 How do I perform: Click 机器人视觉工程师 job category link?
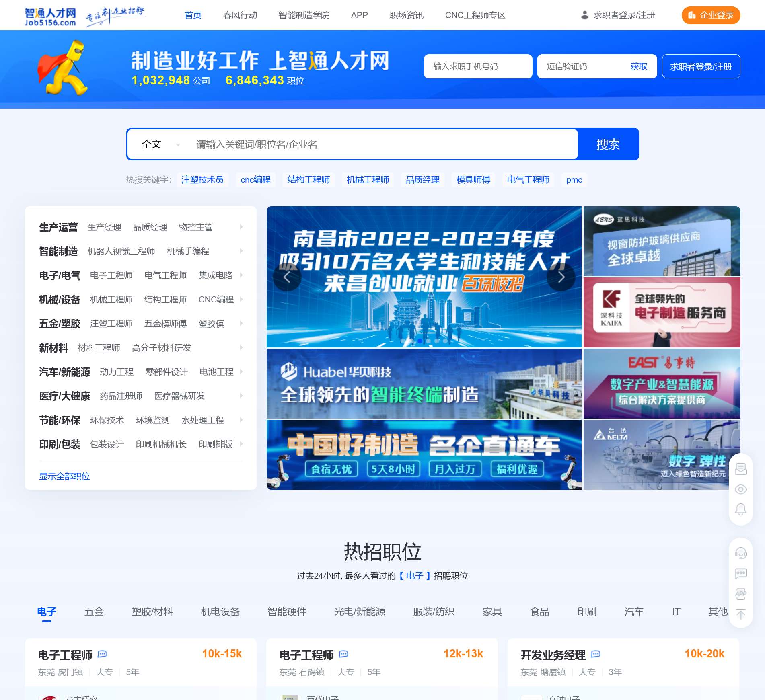tap(121, 251)
